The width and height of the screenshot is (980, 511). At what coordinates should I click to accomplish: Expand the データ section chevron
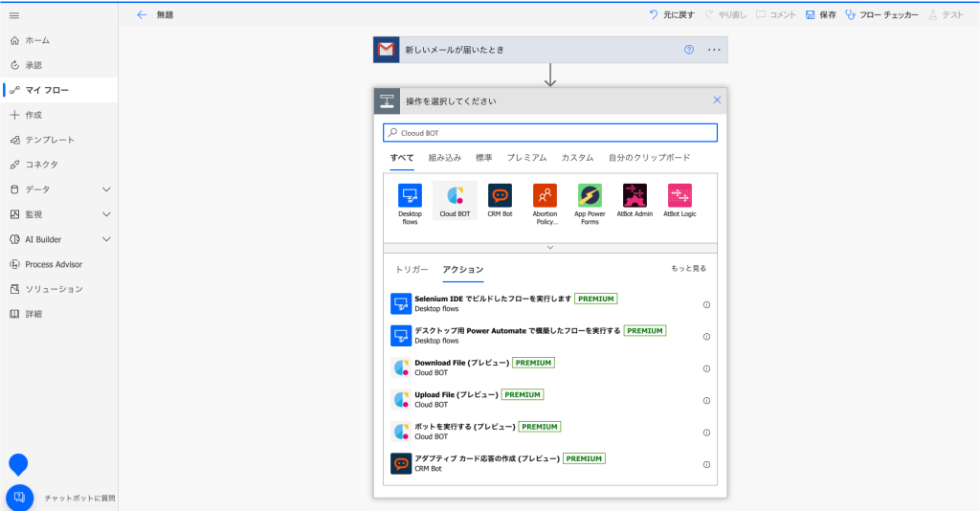(x=106, y=189)
